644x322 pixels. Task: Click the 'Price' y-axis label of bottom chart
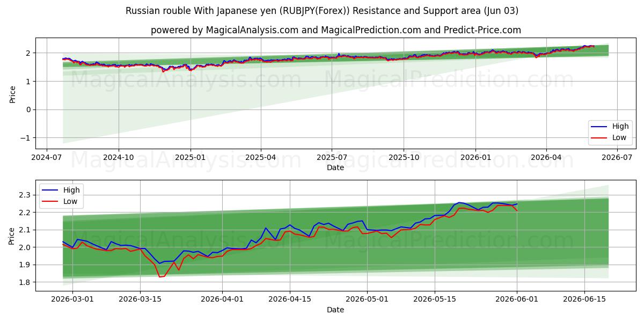pos(12,236)
